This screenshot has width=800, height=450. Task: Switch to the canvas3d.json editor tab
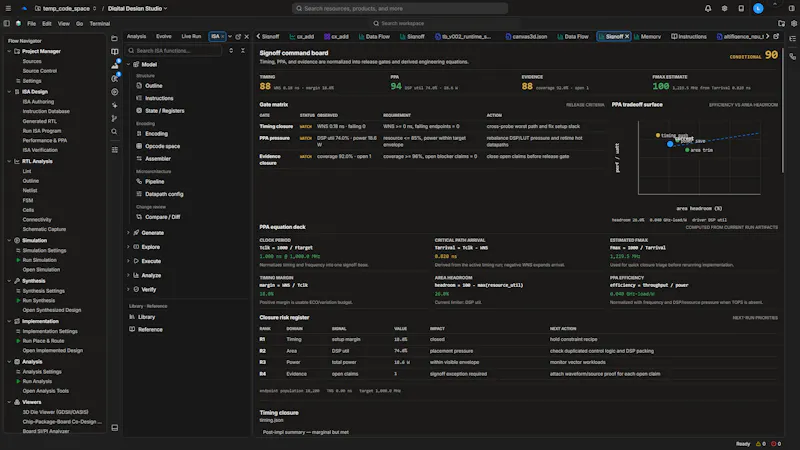(526, 36)
